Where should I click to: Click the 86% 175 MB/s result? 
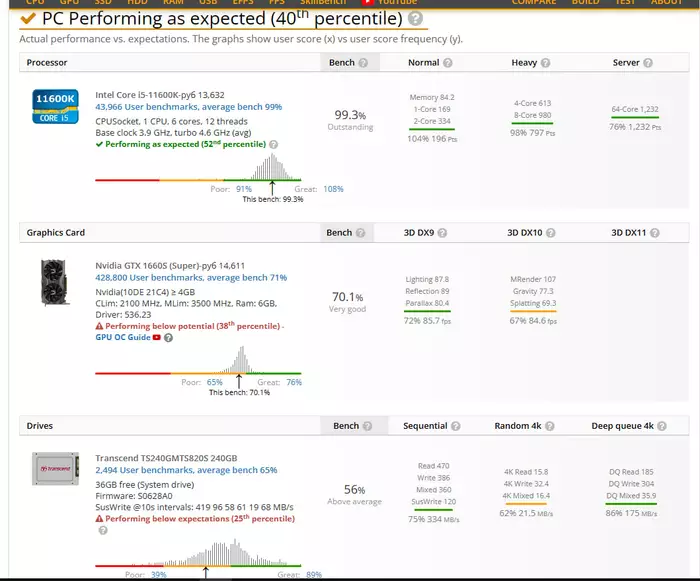coord(631,513)
